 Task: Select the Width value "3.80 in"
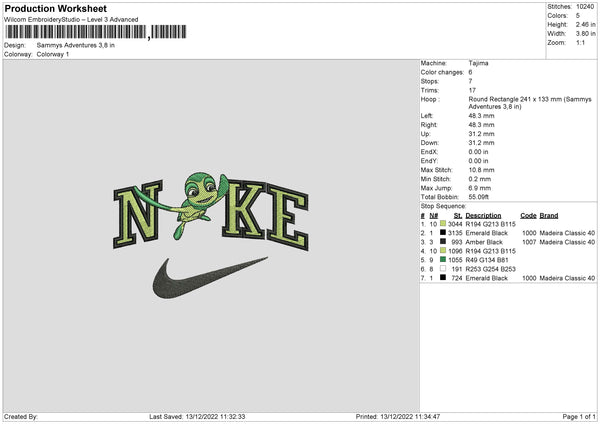pyautogui.click(x=585, y=34)
